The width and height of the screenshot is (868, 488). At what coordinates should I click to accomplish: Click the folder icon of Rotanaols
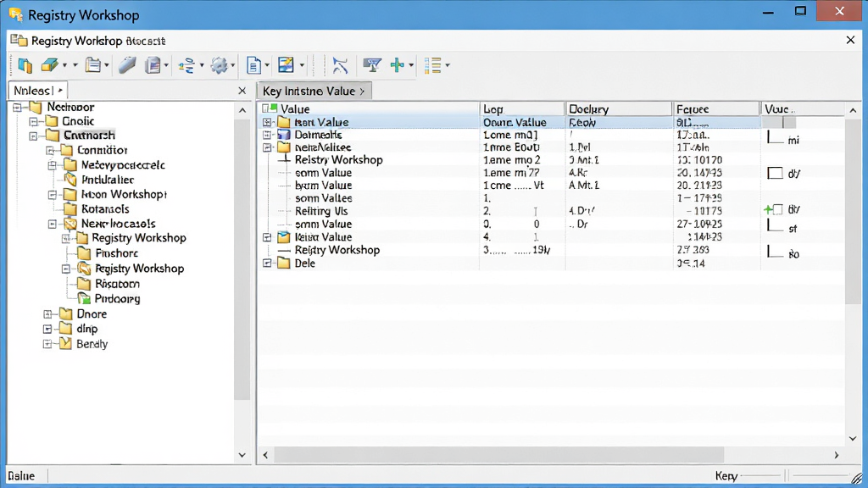(70, 209)
